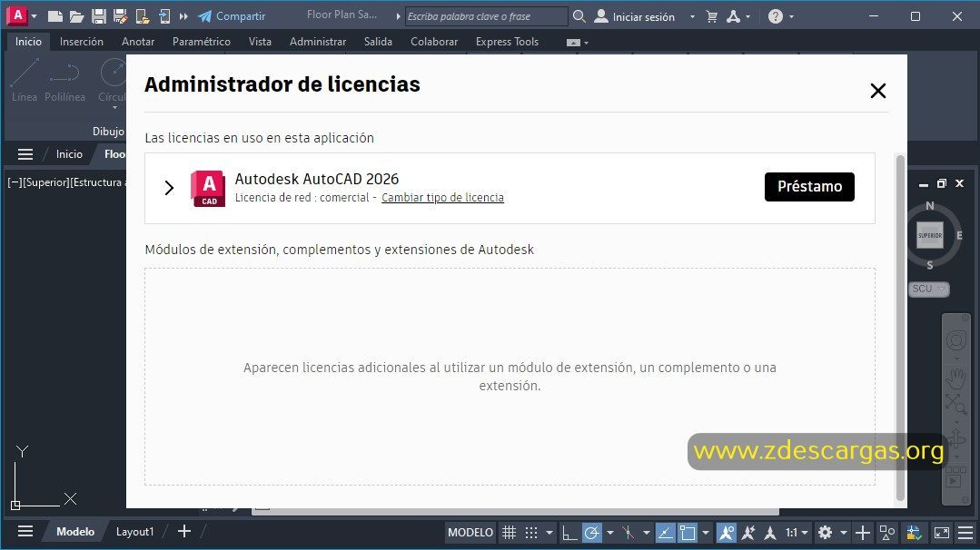The height and width of the screenshot is (550, 980).
Task: Open the Colaborar ribbon tab
Action: [x=434, y=41]
